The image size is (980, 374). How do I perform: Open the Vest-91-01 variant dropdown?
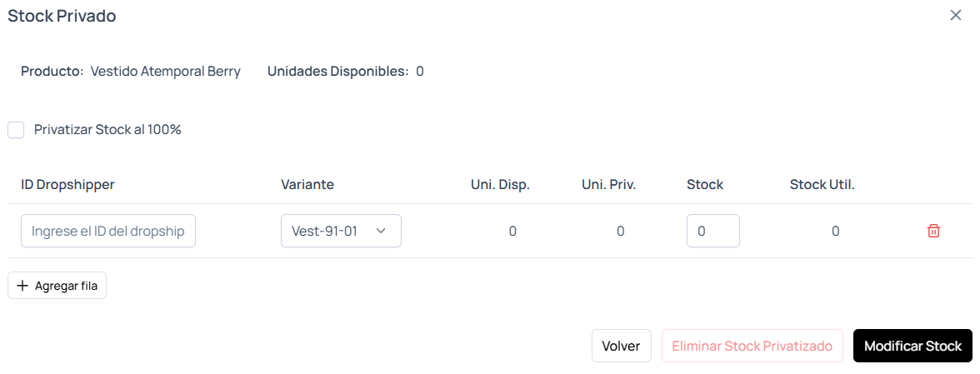pos(341,231)
